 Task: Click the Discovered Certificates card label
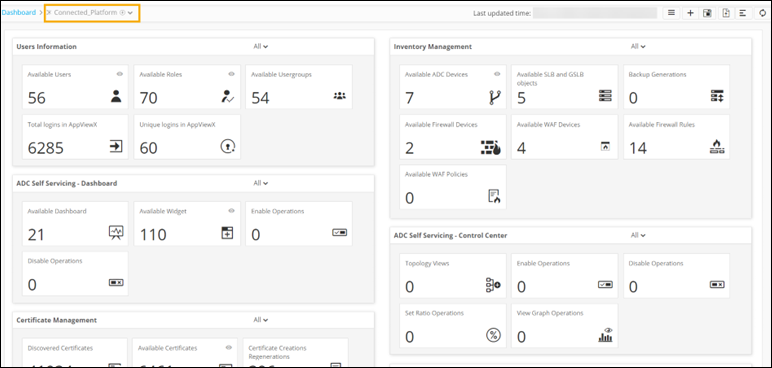click(60, 348)
